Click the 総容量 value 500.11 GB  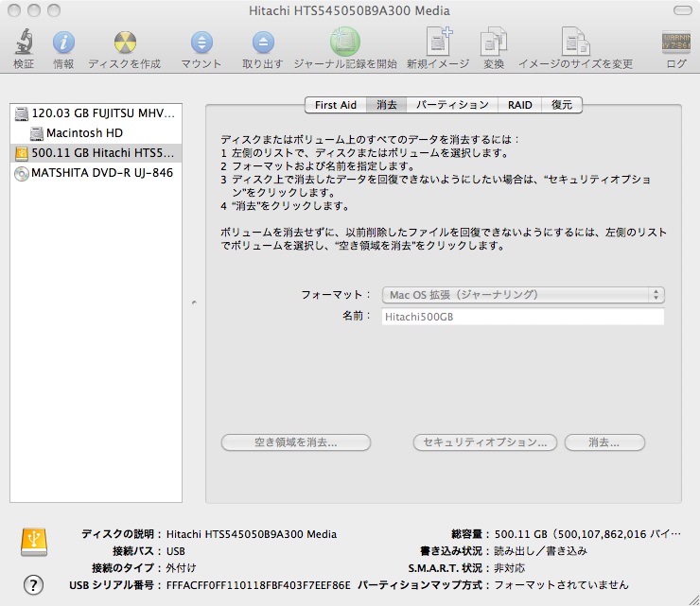coord(587,534)
